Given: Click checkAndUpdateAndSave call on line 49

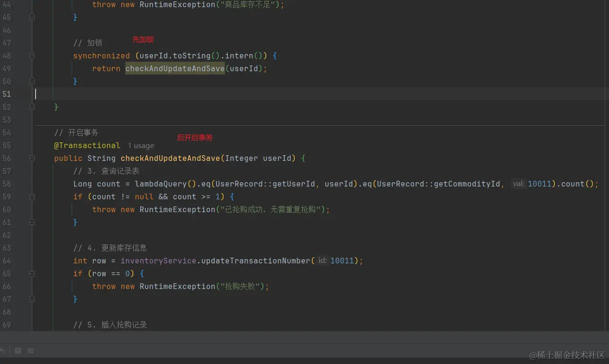Looking at the screenshot, I should [175, 68].
